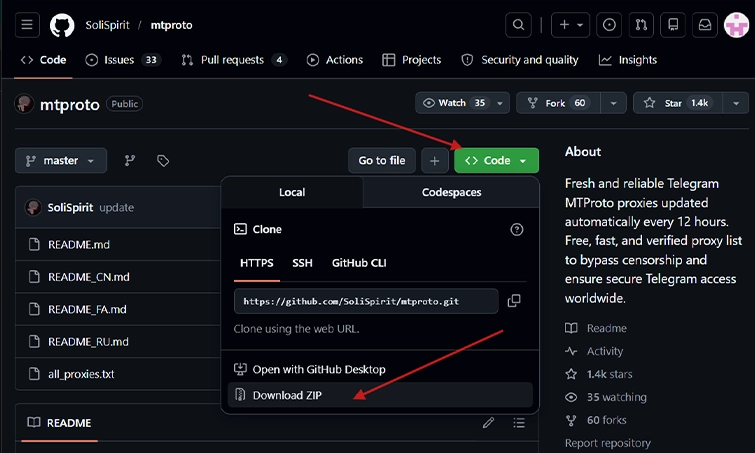View branches icon next to master
Image resolution: width=755 pixels, height=453 pixels.
click(x=130, y=160)
